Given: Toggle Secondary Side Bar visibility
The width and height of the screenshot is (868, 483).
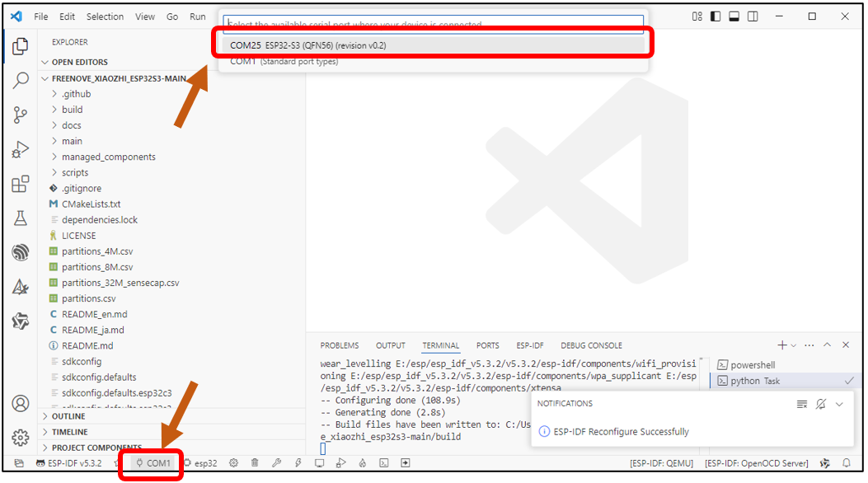Looking at the screenshot, I should coord(753,16).
